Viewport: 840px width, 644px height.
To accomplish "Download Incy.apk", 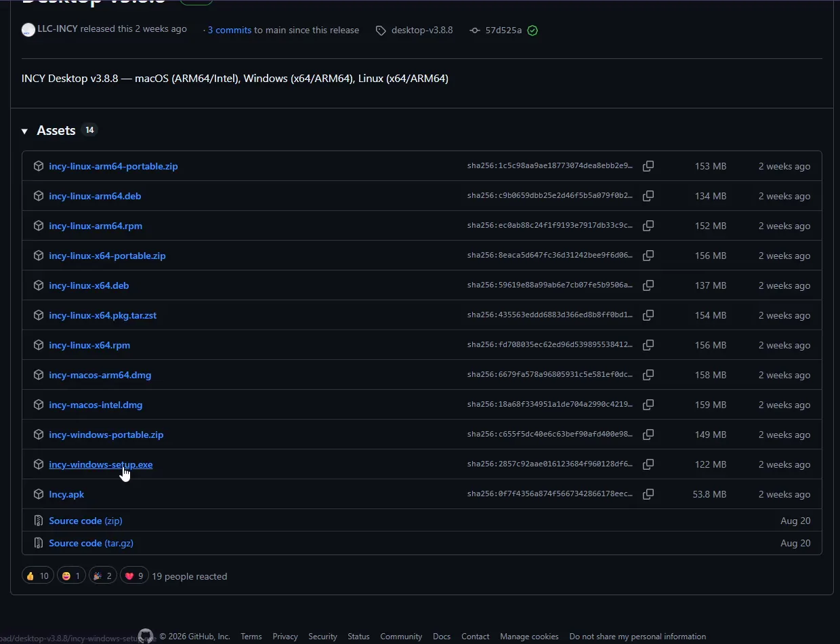I will [66, 494].
